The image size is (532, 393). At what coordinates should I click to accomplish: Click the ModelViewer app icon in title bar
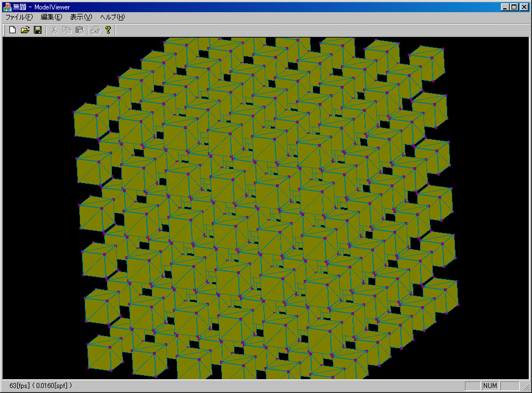pos(7,7)
